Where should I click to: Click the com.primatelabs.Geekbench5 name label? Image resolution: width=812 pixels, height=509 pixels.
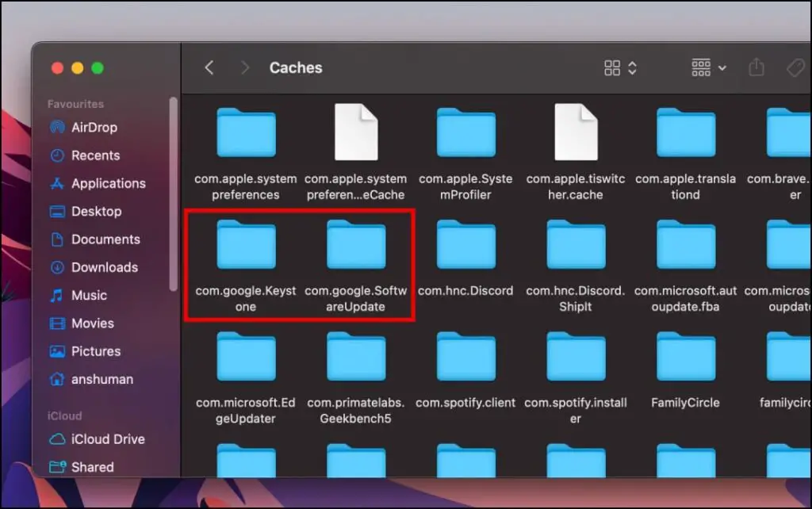pos(356,411)
